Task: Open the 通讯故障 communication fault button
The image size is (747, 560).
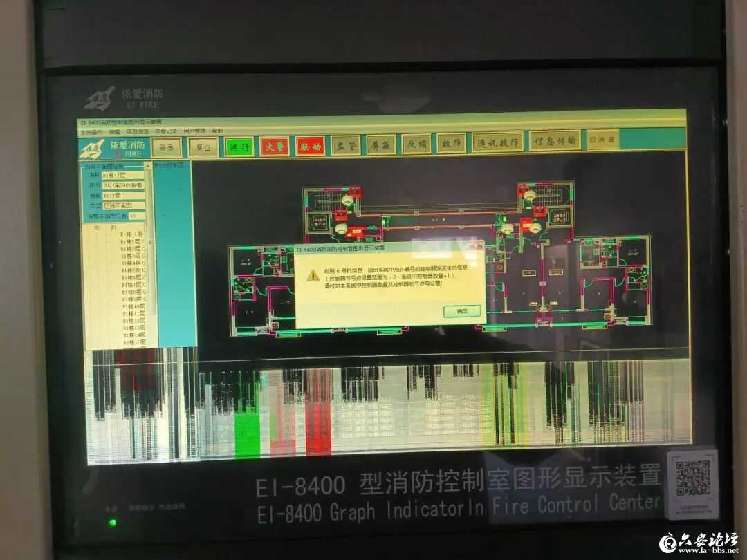Action: click(x=497, y=142)
